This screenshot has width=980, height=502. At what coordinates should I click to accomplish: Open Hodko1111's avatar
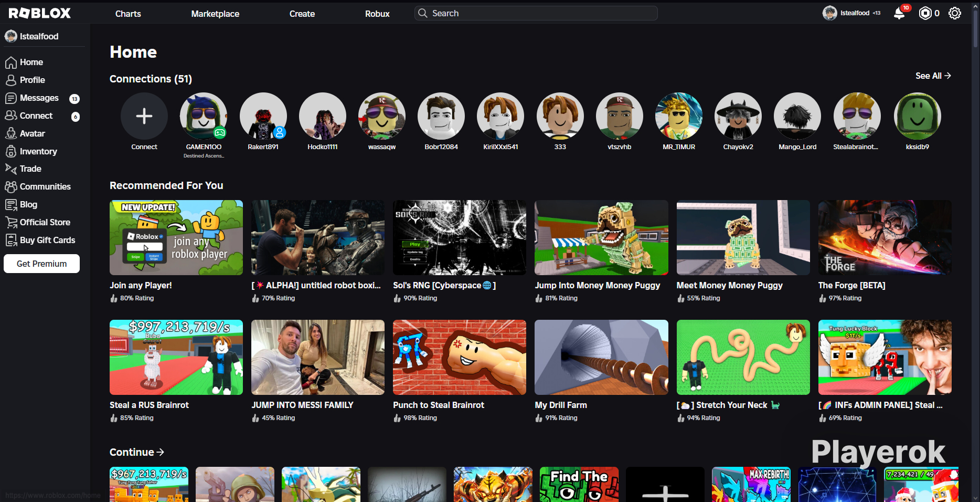tap(323, 116)
